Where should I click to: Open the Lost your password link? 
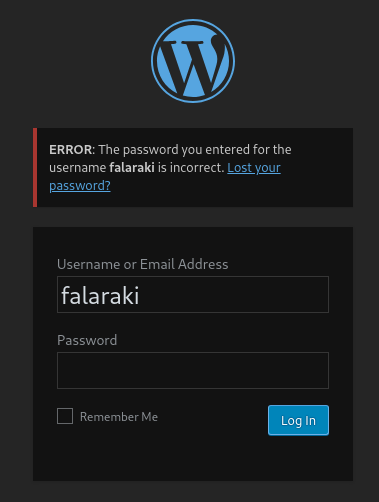point(254,168)
